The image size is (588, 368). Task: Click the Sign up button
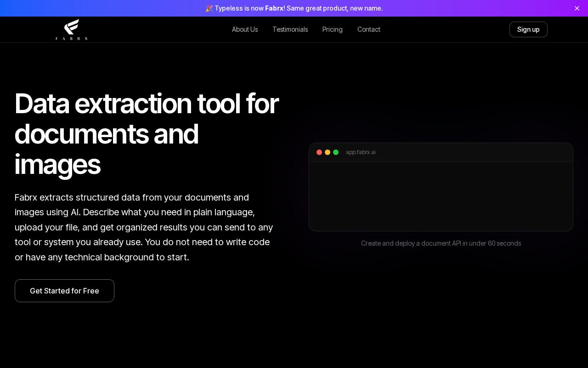pos(528,29)
